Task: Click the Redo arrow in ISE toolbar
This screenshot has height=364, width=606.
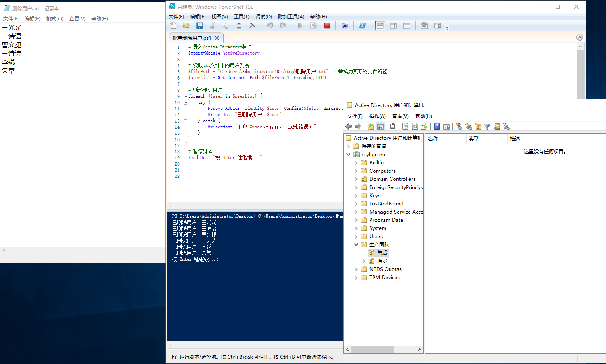Action: [x=283, y=26]
